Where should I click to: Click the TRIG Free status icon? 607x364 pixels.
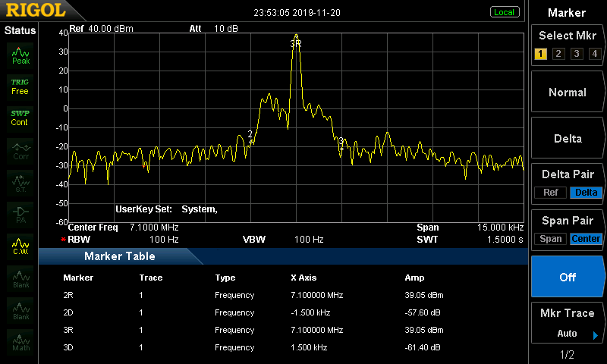20,86
